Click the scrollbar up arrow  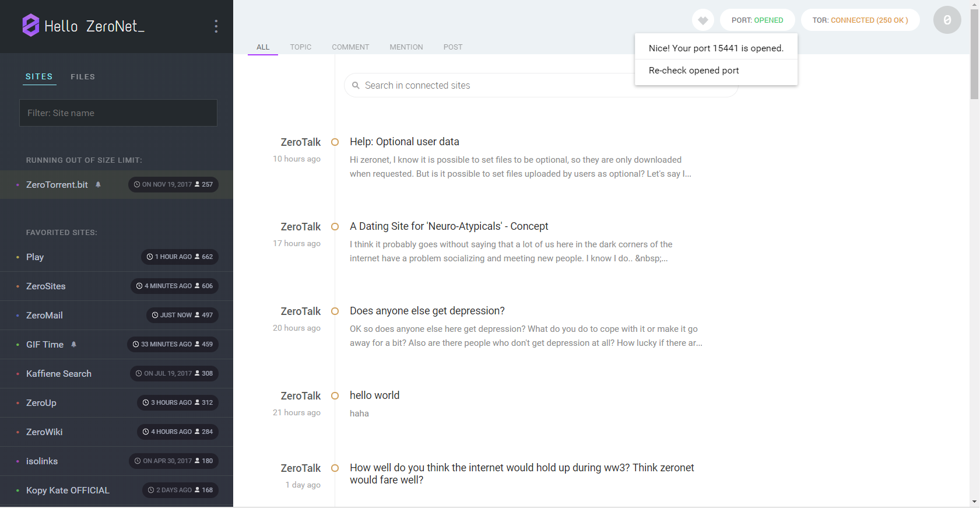(975, 4)
